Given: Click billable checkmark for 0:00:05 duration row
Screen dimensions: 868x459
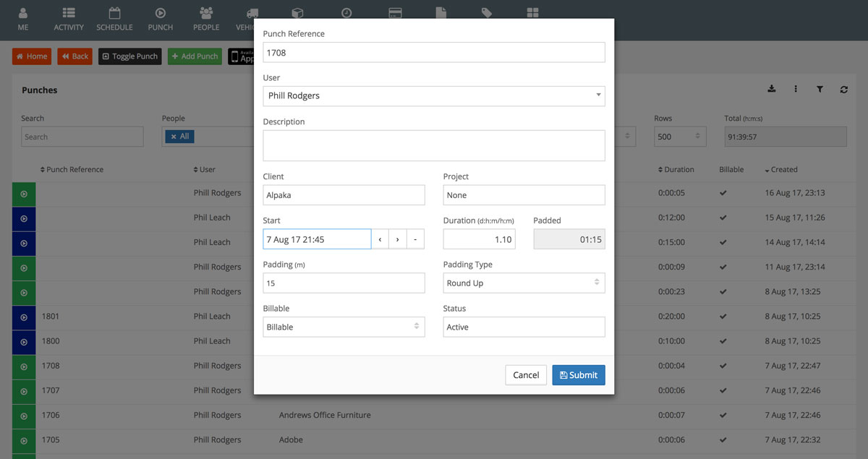Looking at the screenshot, I should (x=723, y=194).
